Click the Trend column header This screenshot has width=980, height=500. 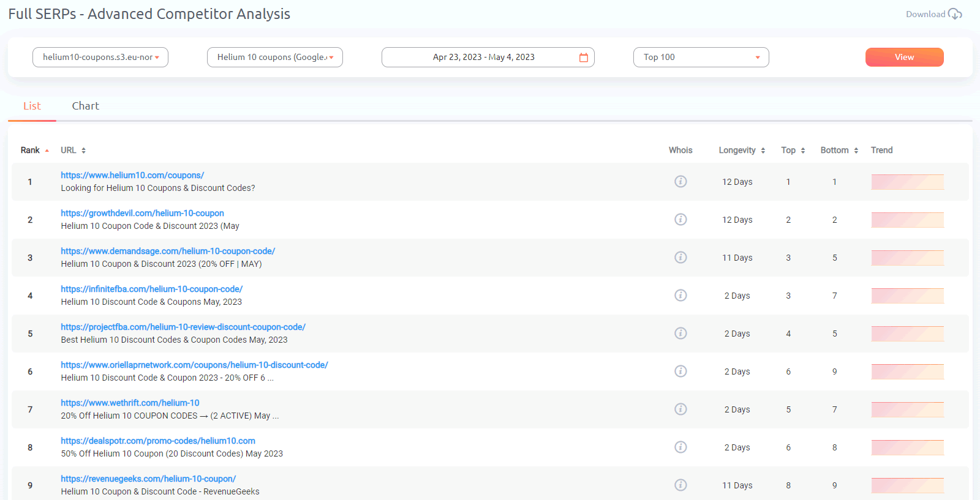point(881,150)
